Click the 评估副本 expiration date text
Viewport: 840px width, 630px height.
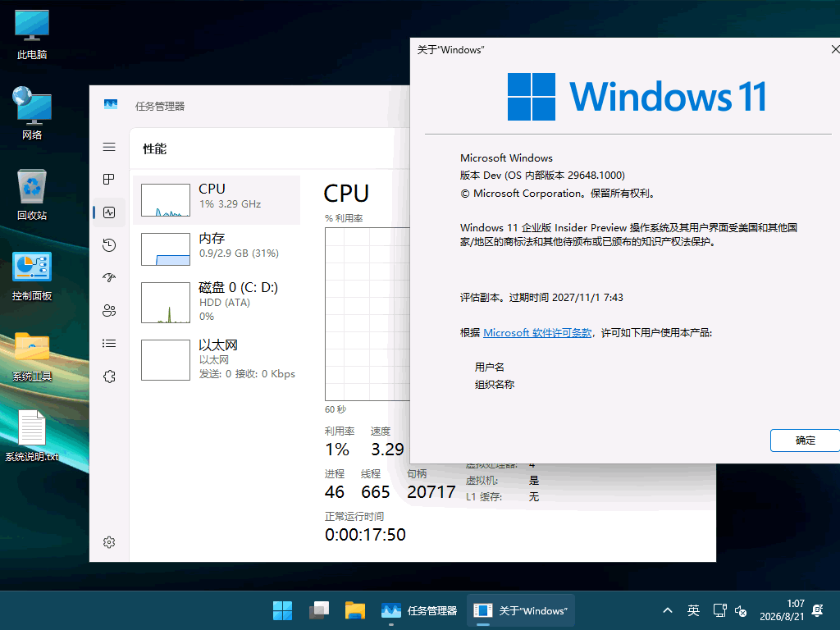(x=541, y=297)
